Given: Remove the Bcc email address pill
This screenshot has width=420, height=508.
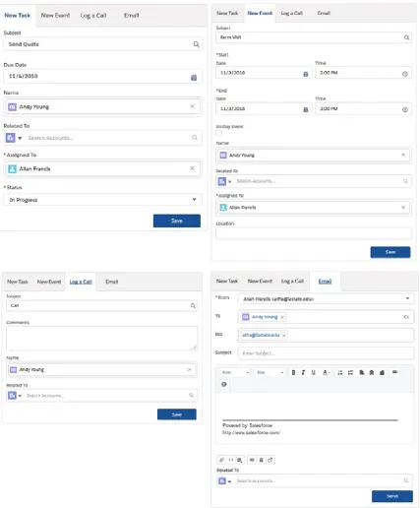Looking at the screenshot, I should pyautogui.click(x=284, y=336).
